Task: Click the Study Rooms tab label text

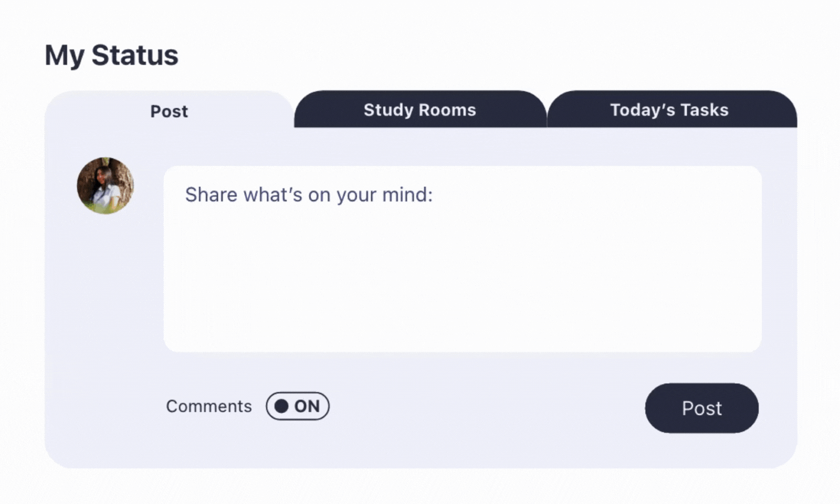Action: click(420, 110)
